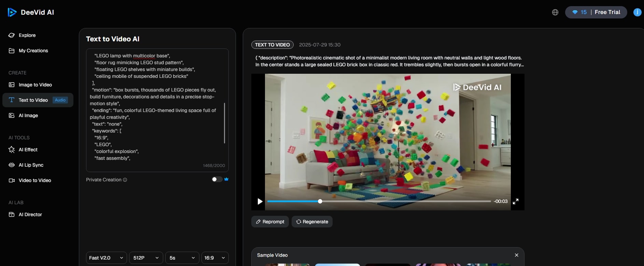Screen dimensions: 644x266
Task: Click the AI Lip Sync icon
Action: pyautogui.click(x=12, y=165)
